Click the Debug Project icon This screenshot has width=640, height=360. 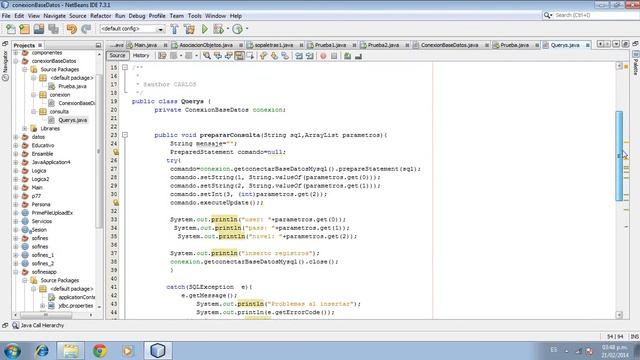(x=218, y=29)
